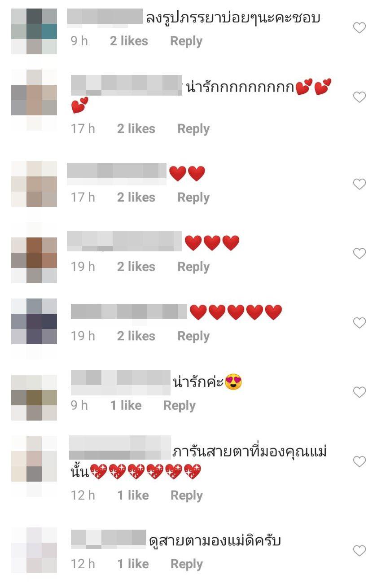Open profile picture of first commenter
The image size is (390, 588).
coord(34,31)
